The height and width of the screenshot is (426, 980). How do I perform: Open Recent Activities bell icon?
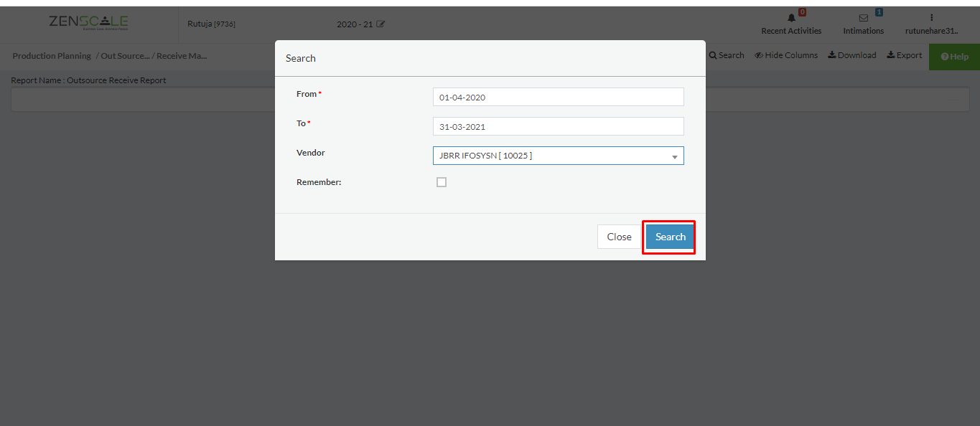(x=792, y=18)
